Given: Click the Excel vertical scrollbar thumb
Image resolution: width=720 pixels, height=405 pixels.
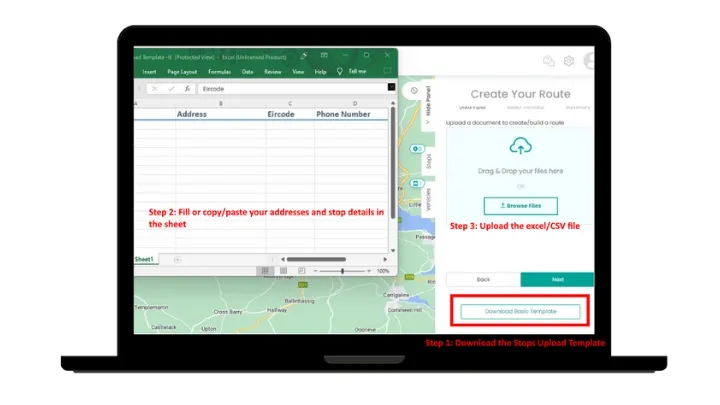Looking at the screenshot, I should click(x=393, y=163).
